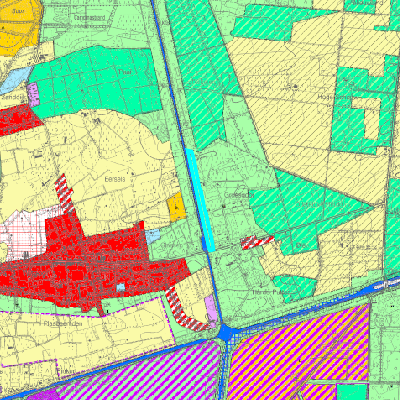This screenshot has width=400, height=400.
Task: Select the bright green gridded zone labelled Tuur
Action: click(x=97, y=82)
